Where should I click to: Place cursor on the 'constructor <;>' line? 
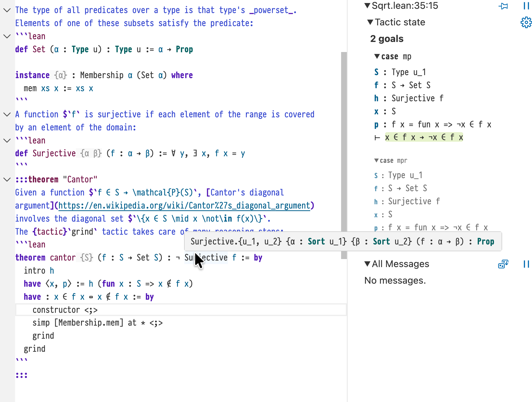[x=65, y=310]
